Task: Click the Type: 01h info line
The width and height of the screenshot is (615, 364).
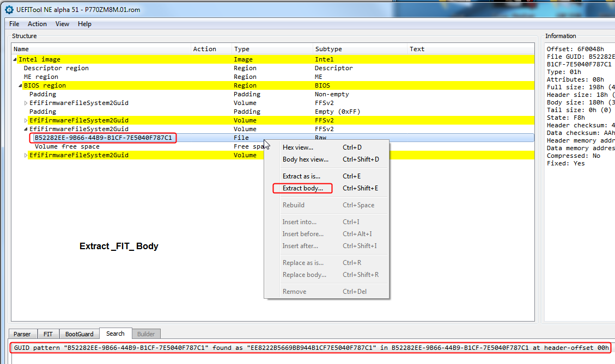Action: coord(564,72)
